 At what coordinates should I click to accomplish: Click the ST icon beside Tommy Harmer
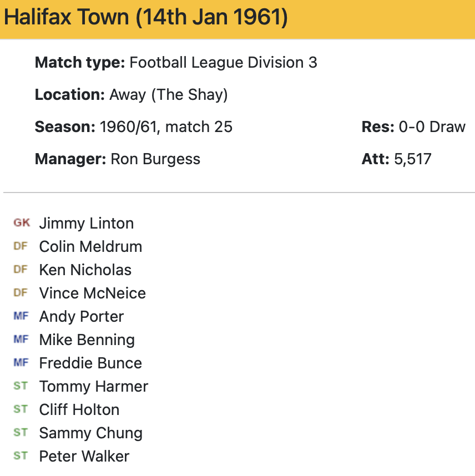(x=21, y=386)
